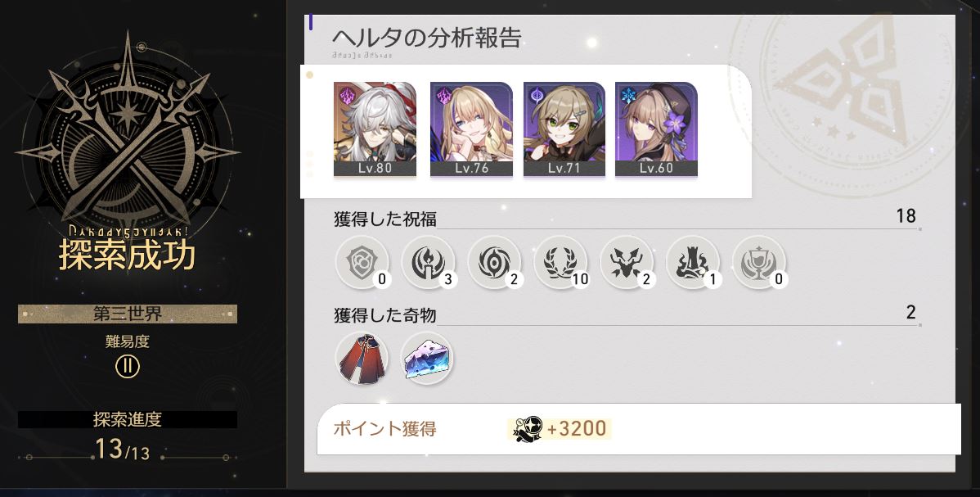Screen dimensions: 980x497
Task: Open the laurel wreath blessing icon showing 10
Action: 560,262
